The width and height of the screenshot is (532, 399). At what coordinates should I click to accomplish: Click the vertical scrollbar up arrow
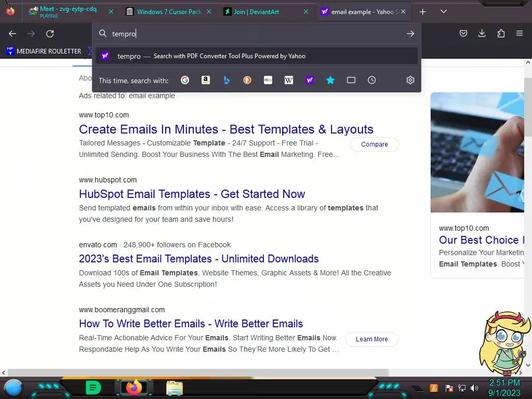528,63
